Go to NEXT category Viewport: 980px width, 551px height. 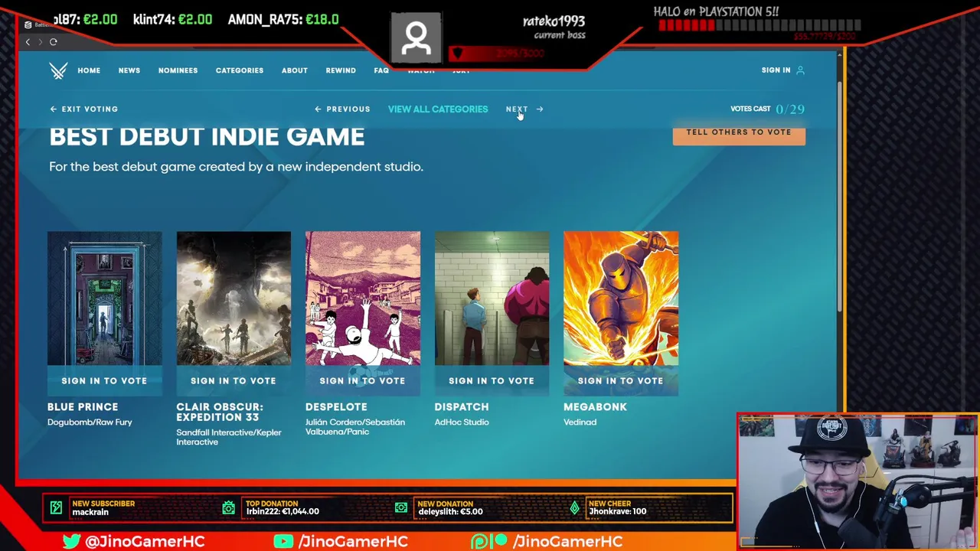(x=524, y=109)
